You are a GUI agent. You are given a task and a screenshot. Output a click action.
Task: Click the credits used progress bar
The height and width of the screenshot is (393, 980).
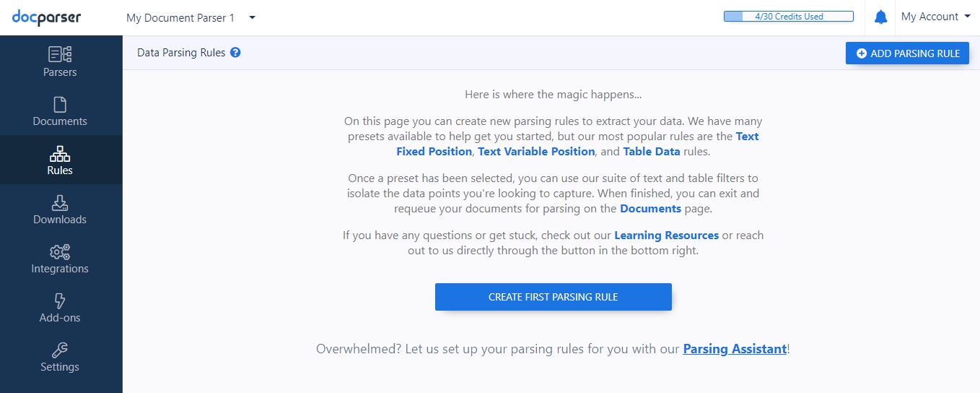[789, 17]
